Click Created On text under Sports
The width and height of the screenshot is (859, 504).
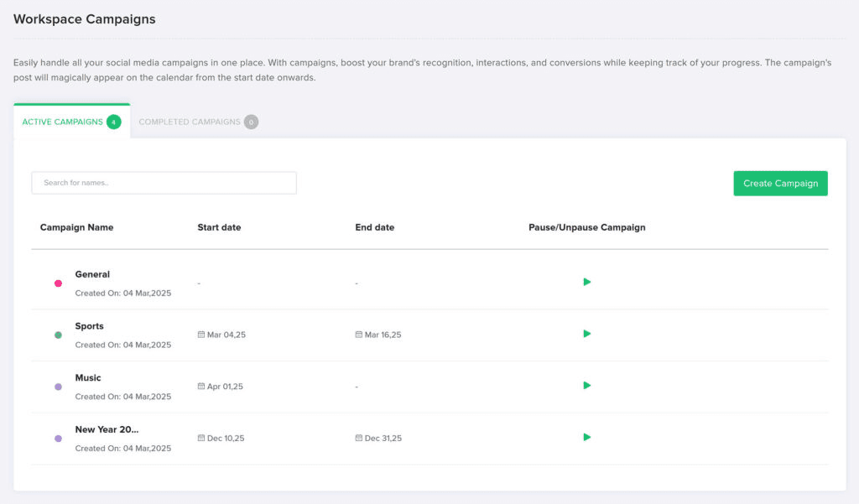point(123,345)
